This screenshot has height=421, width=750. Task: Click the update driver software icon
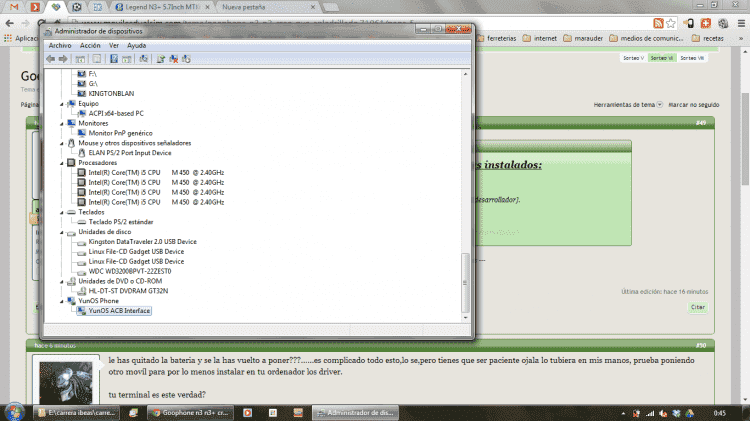tap(161, 59)
